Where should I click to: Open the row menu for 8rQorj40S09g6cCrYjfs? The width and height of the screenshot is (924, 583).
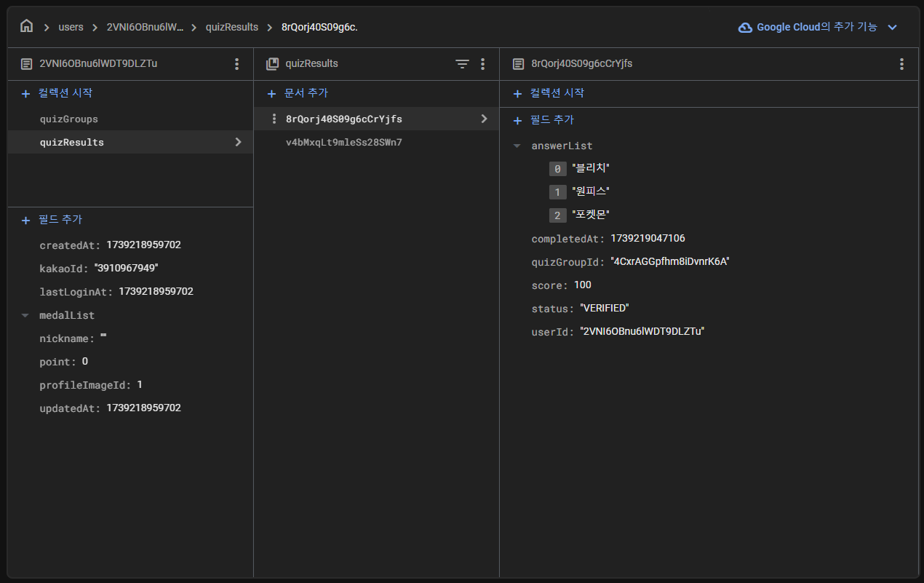(x=274, y=119)
